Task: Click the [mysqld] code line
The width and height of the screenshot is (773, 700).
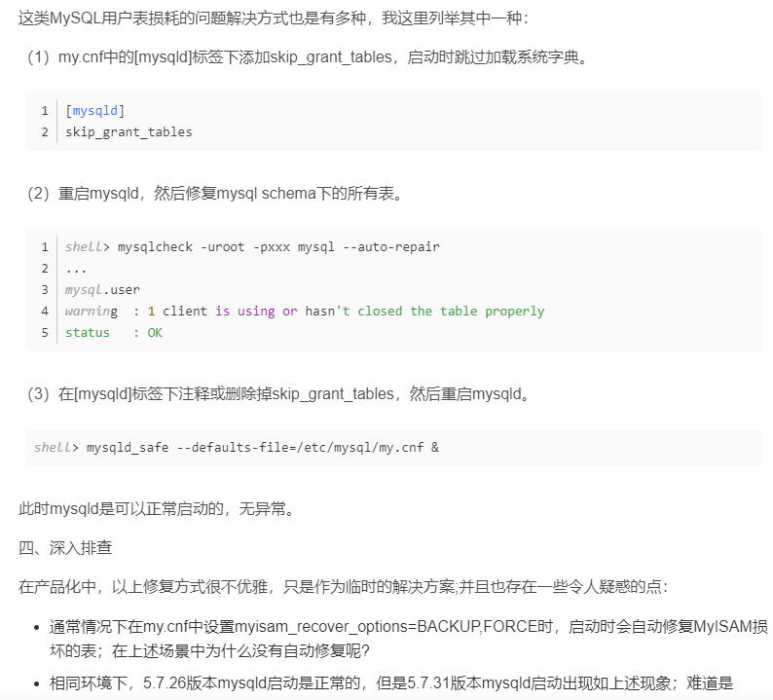Action: [x=95, y=110]
